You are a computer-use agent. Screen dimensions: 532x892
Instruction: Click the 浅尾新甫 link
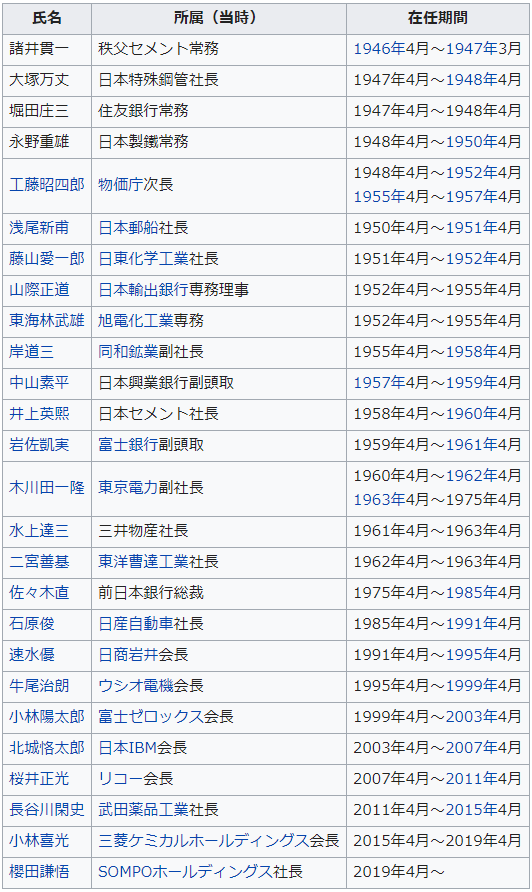coord(39,228)
